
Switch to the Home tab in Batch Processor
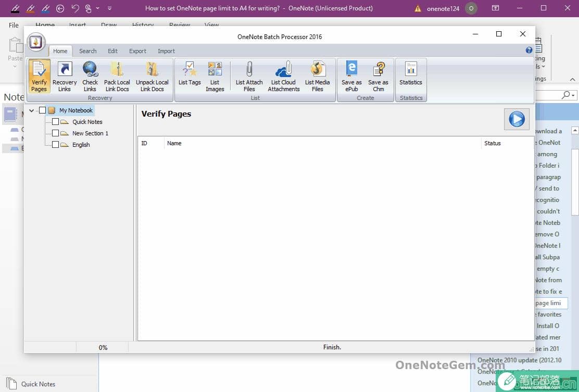pyautogui.click(x=60, y=51)
